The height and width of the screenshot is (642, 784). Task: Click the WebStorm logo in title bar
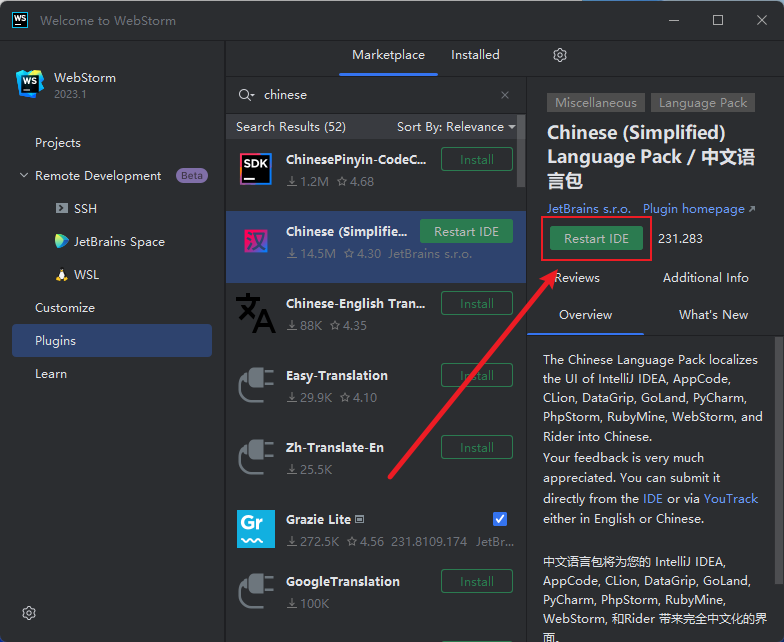coord(20,20)
